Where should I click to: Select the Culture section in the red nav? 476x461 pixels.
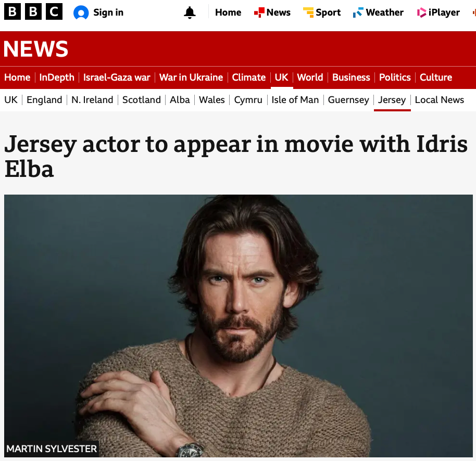(x=436, y=78)
